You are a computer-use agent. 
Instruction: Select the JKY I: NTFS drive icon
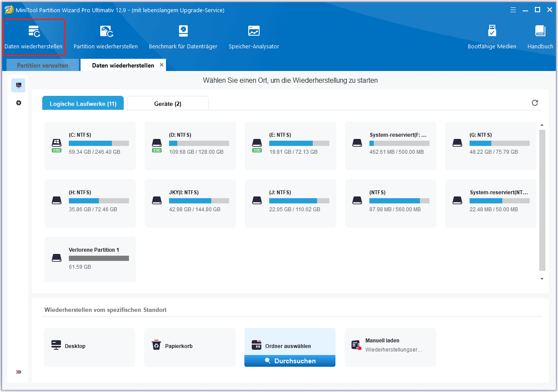tap(157, 200)
